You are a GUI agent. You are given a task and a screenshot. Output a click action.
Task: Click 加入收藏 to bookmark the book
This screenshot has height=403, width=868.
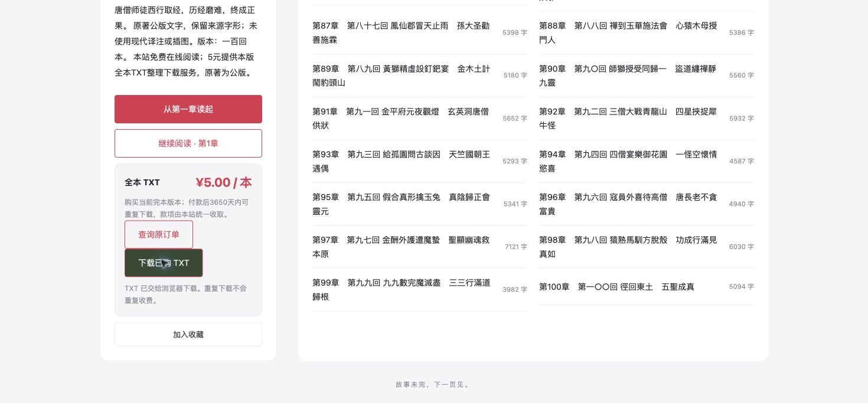click(x=188, y=335)
